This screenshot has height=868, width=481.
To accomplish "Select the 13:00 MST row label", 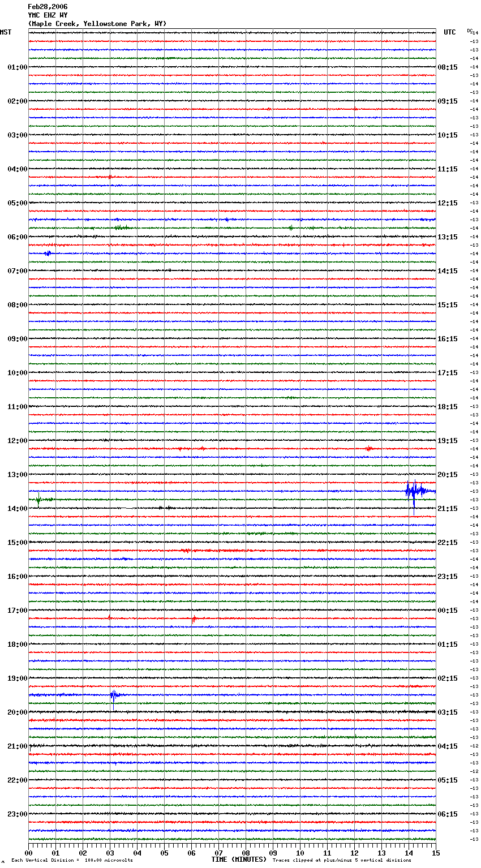I will (x=18, y=475).
